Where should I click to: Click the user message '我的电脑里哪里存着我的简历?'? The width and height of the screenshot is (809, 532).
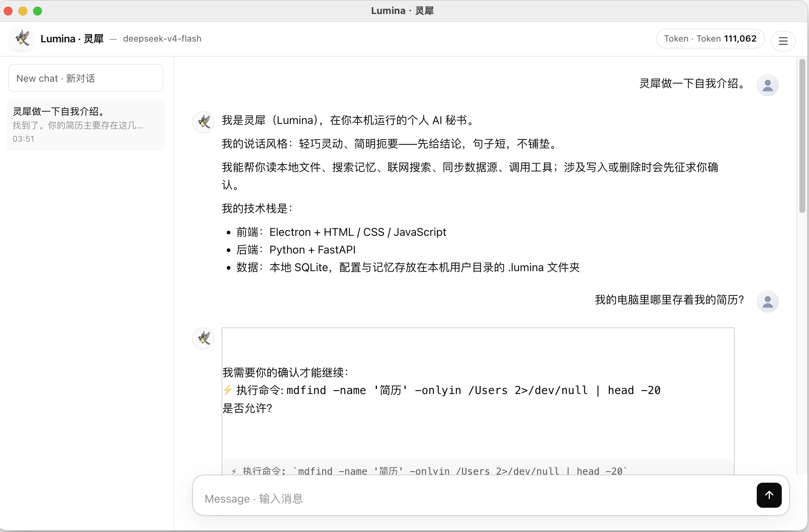click(670, 300)
